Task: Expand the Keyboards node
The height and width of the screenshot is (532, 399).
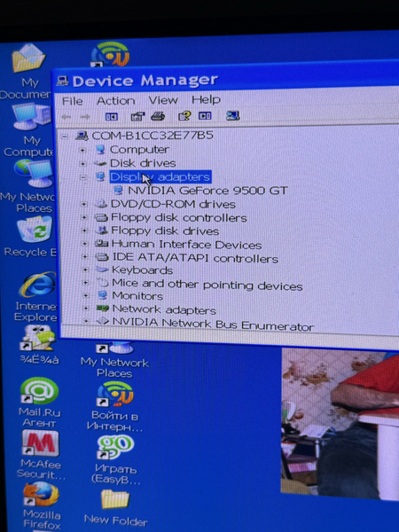Action: pyautogui.click(x=85, y=270)
